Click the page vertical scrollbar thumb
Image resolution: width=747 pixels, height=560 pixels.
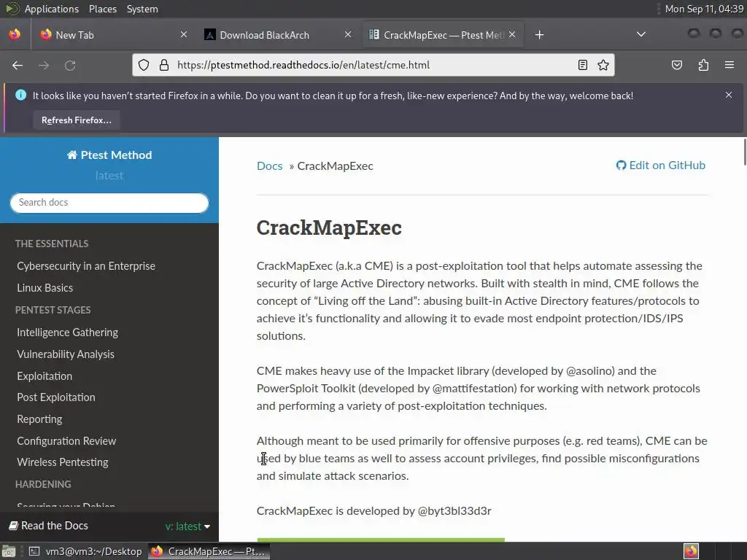745,152
